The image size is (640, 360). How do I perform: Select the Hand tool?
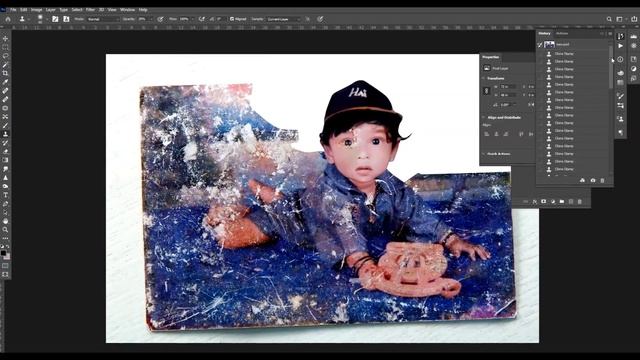pyautogui.click(x=5, y=221)
